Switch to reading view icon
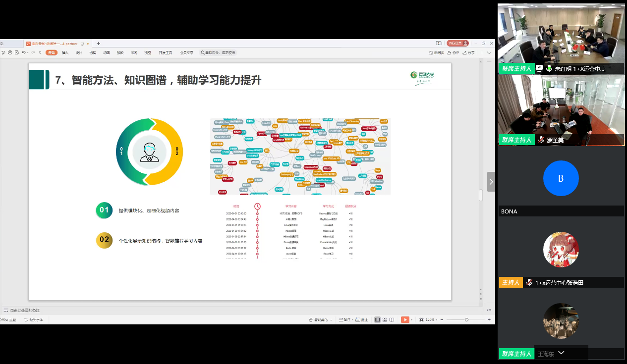Viewport: 627px width, 364px height. coord(393,320)
